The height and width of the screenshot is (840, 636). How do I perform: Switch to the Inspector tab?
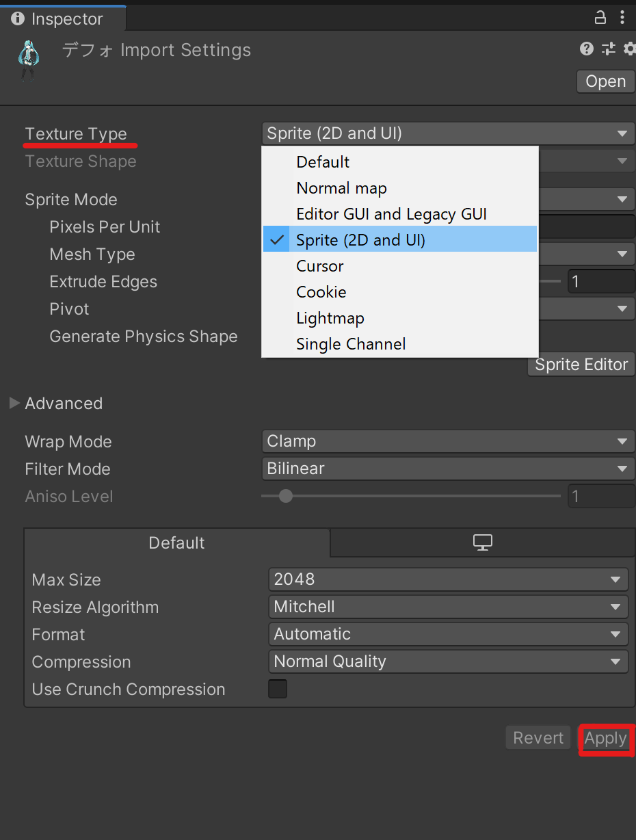tap(63, 18)
